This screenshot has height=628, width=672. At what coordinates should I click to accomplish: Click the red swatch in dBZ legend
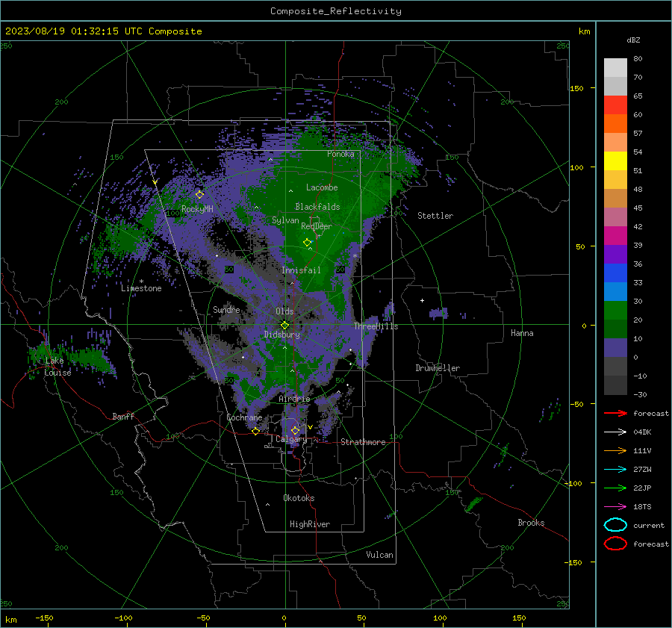[615, 105]
